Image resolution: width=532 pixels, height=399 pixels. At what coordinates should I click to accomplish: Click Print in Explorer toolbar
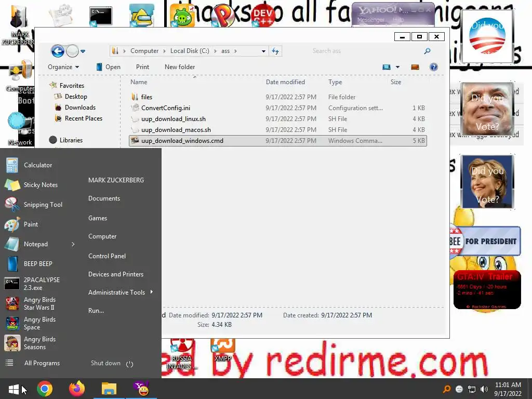[142, 67]
